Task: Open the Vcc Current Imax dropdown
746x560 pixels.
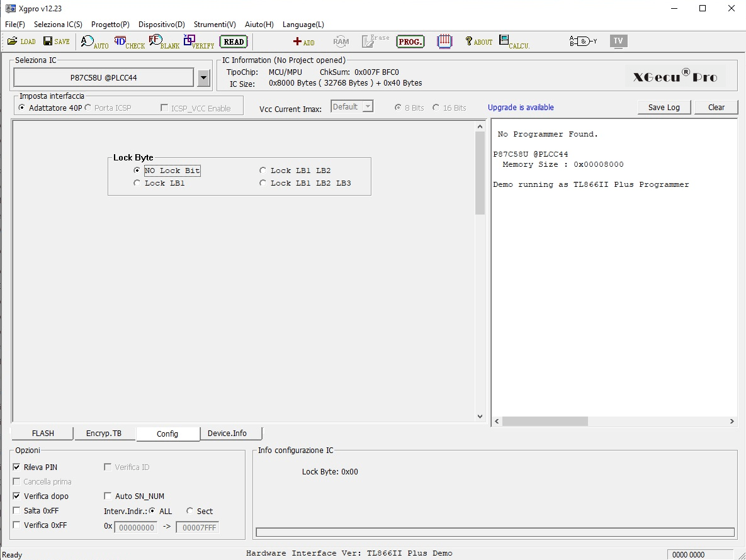Action: [352, 107]
